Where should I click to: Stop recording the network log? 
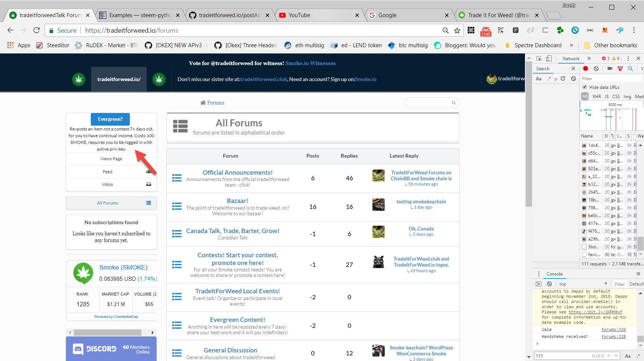point(586,68)
